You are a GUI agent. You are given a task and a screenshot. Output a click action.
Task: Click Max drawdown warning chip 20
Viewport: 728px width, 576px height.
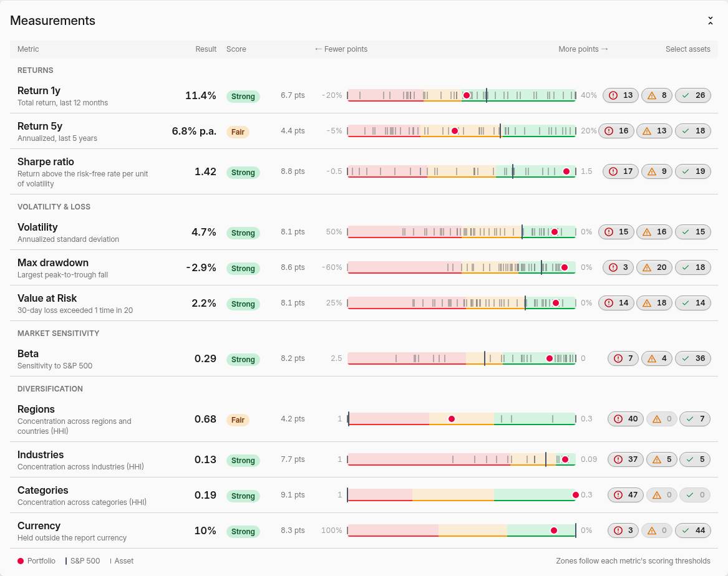click(654, 267)
